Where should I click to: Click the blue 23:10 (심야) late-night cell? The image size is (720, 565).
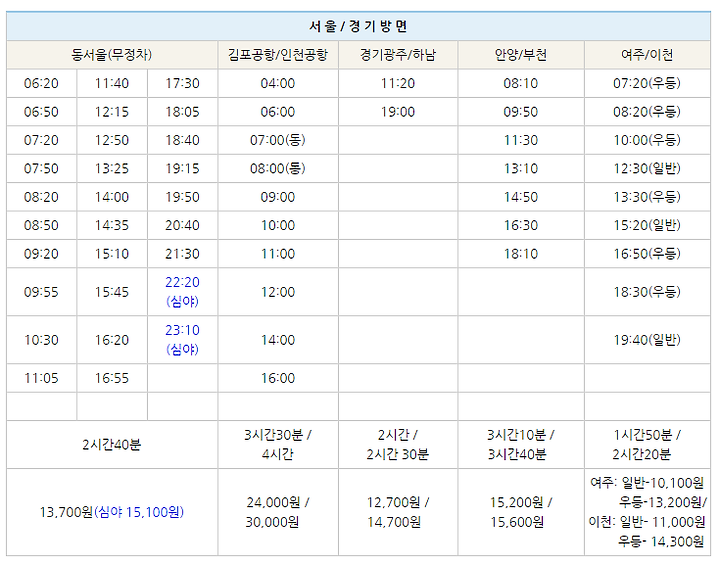coord(182,340)
